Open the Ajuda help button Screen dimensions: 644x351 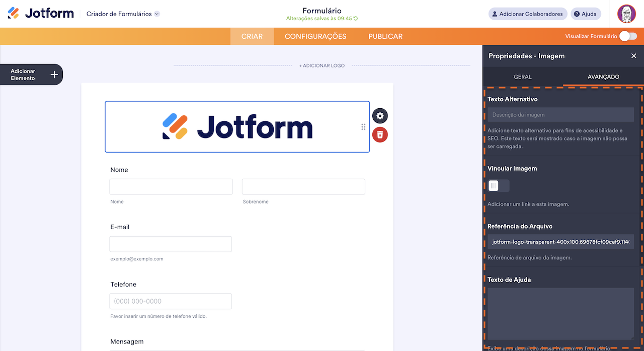(586, 14)
